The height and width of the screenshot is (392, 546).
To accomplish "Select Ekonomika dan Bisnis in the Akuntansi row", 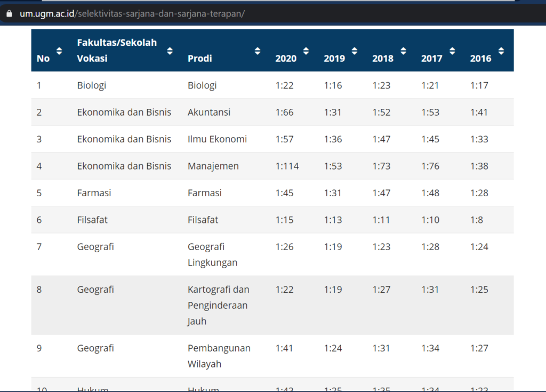I will 124,112.
